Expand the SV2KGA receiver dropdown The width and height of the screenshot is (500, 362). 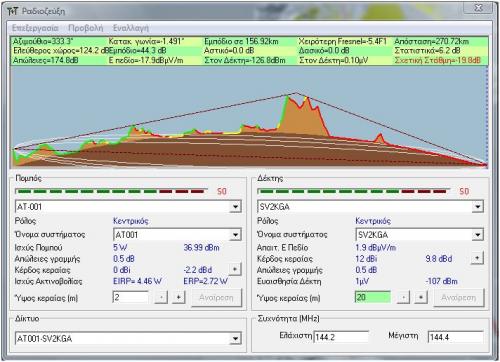coord(478,207)
